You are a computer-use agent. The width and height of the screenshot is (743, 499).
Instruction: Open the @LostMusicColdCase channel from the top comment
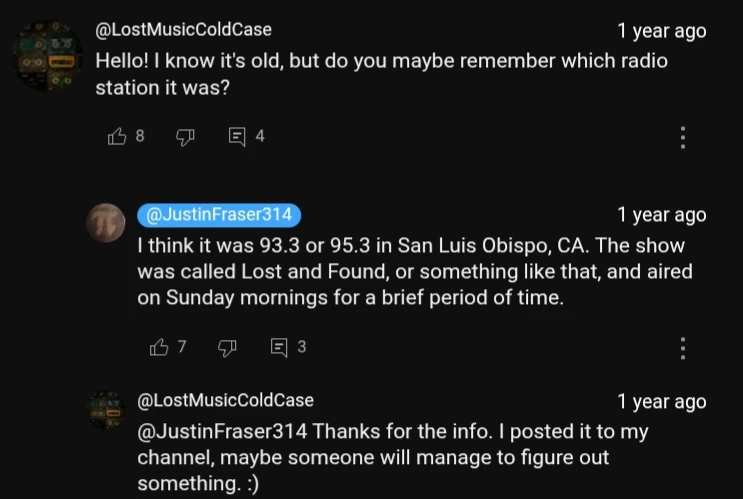point(183,30)
